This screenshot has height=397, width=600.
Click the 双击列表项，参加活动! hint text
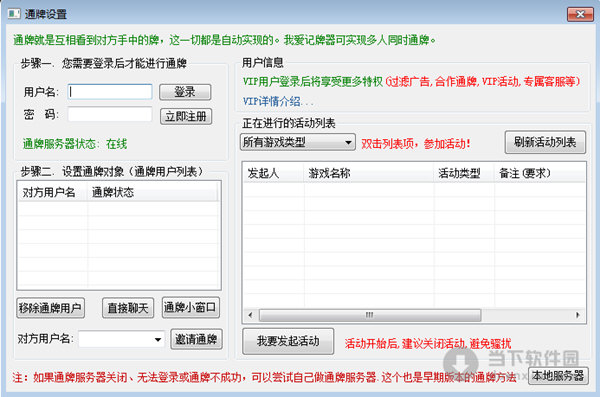(x=416, y=144)
